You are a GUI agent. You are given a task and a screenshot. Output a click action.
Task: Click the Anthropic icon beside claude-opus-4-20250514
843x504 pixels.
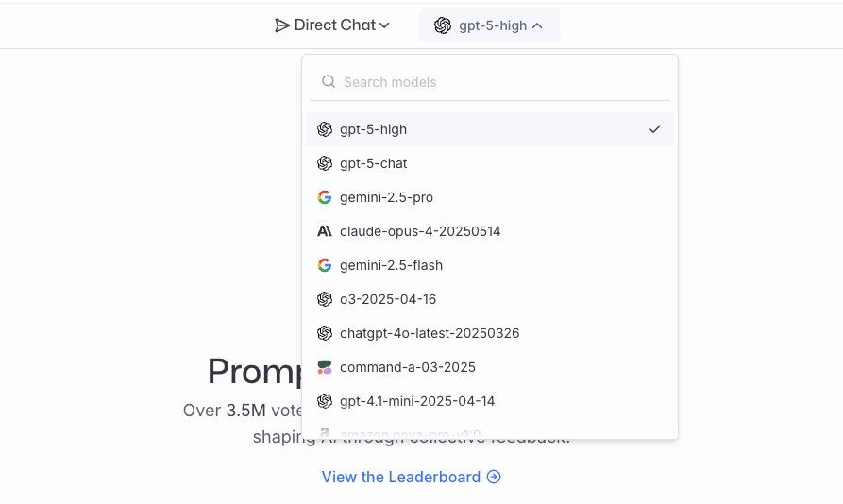pyautogui.click(x=324, y=231)
